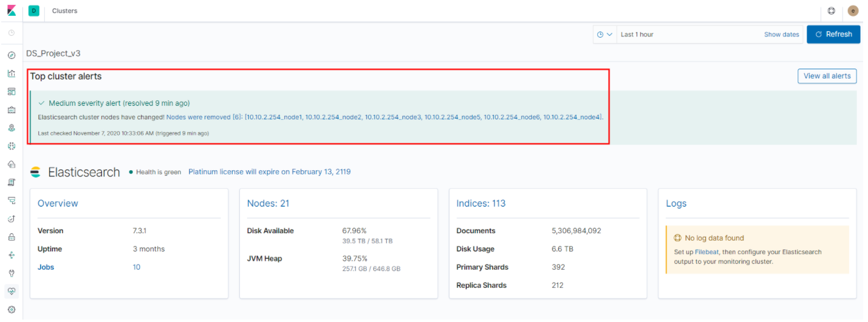The width and height of the screenshot is (868, 322).
Task: Open Platinum license expiration link
Action: 269,172
